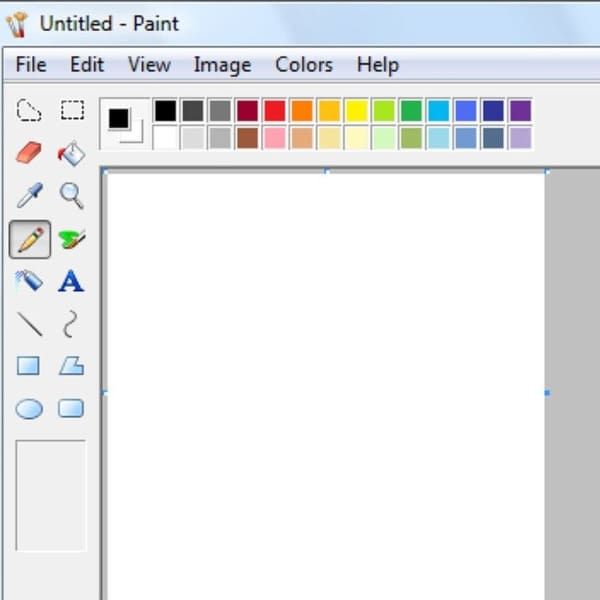Select the Airbrush spray tool
The width and height of the screenshot is (600, 600).
pos(29,281)
